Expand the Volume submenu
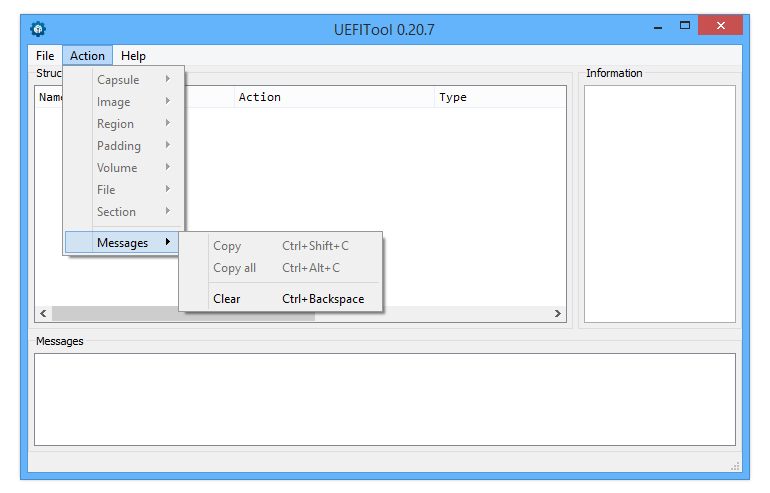The width and height of the screenshot is (770, 493). coord(124,167)
